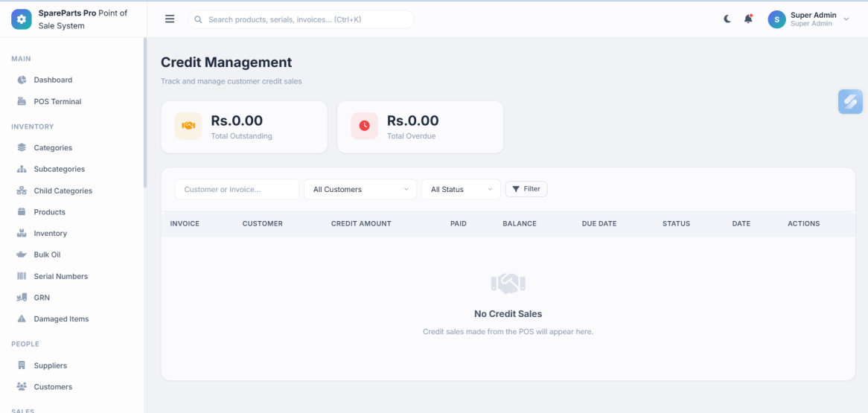868x413 pixels.
Task: Click the CUSTOMER column header
Action: click(x=262, y=224)
